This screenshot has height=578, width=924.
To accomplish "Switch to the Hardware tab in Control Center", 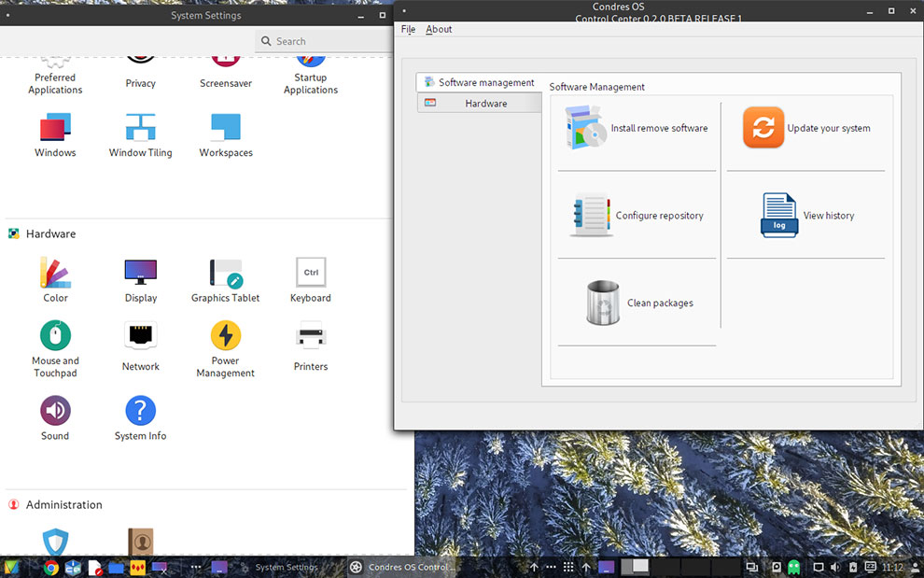I will (479, 104).
